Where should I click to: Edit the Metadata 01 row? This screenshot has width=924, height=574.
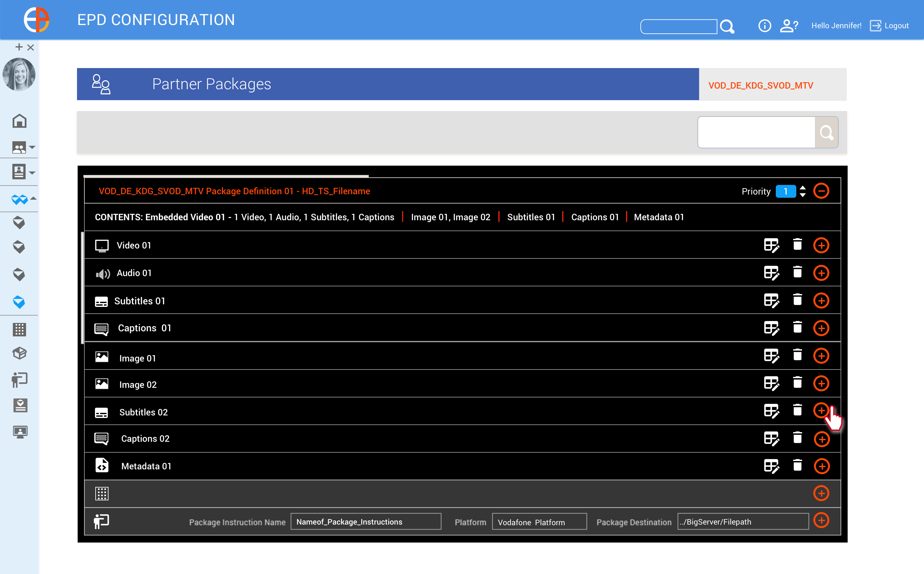[772, 466]
